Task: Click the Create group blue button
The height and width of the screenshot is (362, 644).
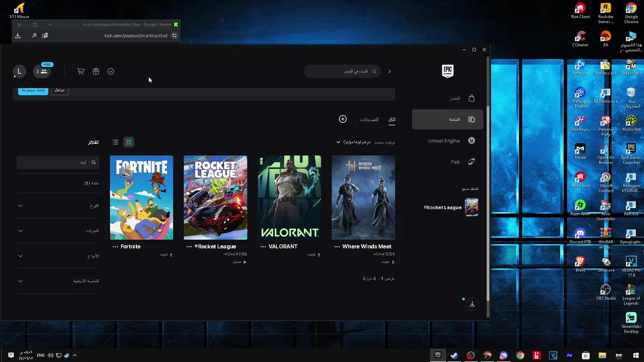Action: (33, 90)
